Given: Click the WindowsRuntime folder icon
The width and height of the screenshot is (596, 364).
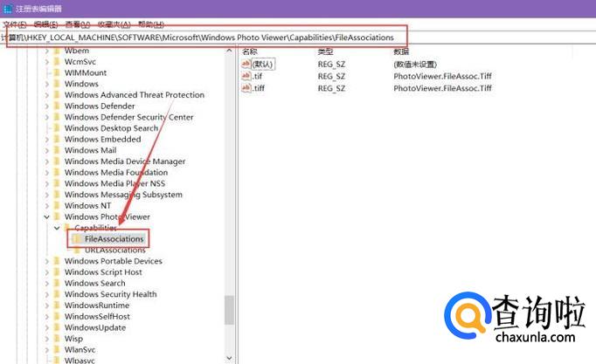Looking at the screenshot, I should [x=57, y=306].
